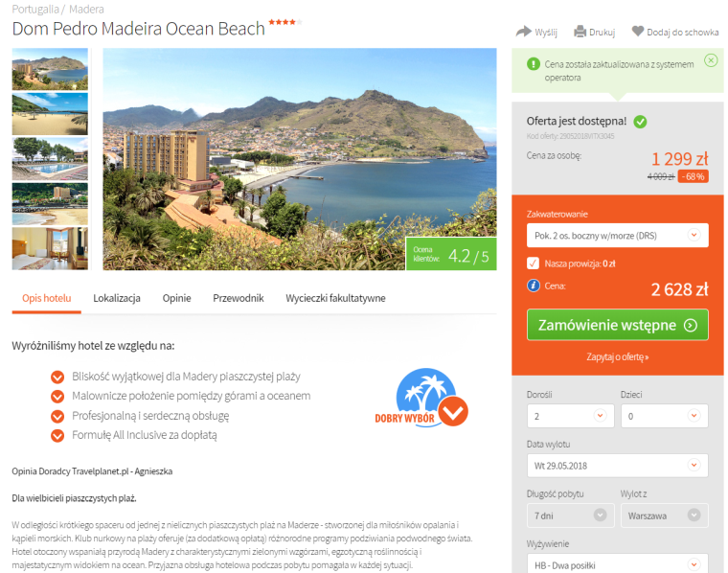Dismiss the price update notification
This screenshot has width=728, height=573.
click(x=711, y=60)
